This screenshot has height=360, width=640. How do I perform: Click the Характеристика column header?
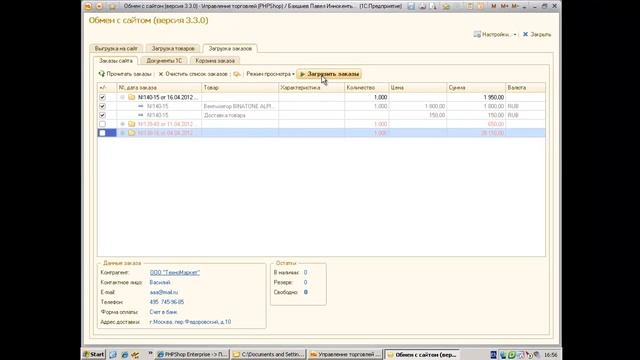[311, 87]
